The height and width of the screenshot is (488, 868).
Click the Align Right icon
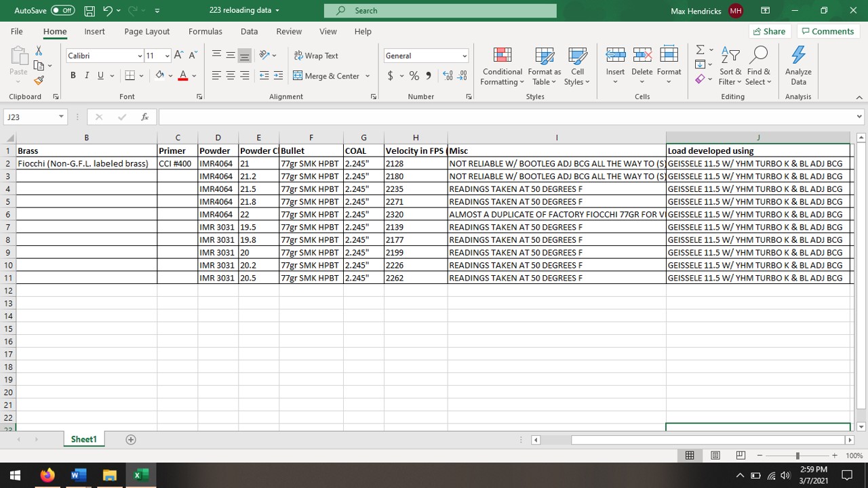pyautogui.click(x=244, y=75)
